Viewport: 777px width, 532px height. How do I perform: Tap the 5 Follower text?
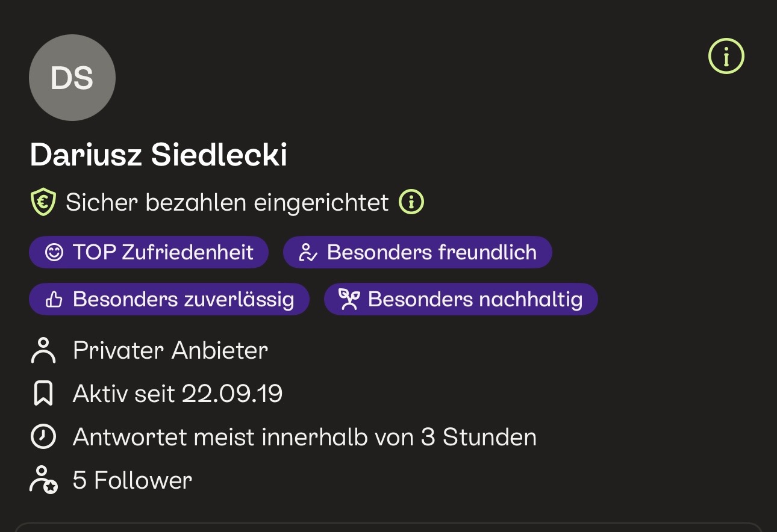(x=133, y=480)
